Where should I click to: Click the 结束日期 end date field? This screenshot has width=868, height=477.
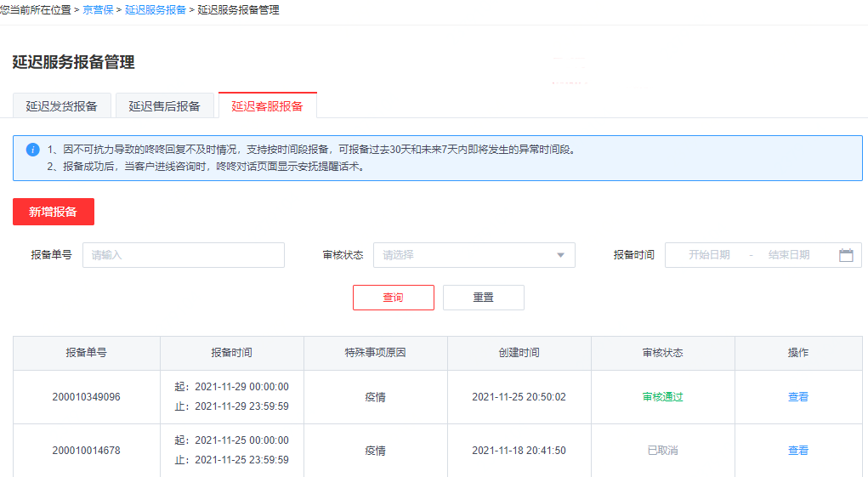pyautogui.click(x=788, y=255)
